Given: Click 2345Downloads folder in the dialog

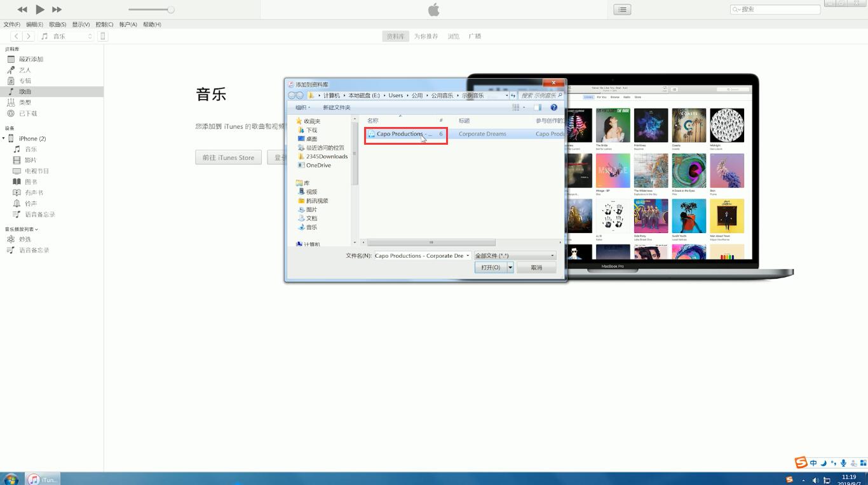Looking at the screenshot, I should tap(327, 156).
